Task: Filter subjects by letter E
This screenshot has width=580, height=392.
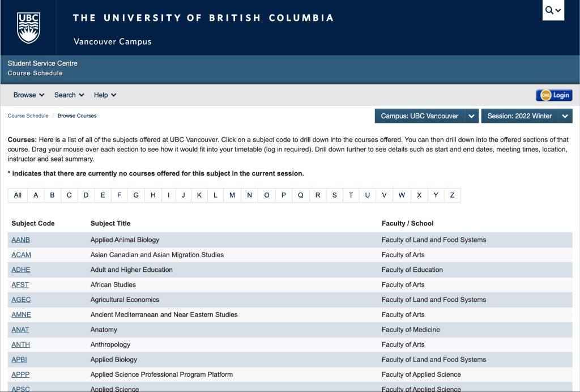Action: click(x=103, y=195)
